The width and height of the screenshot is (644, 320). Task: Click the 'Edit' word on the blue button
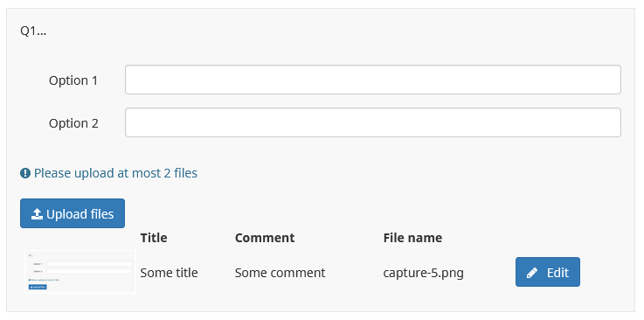click(x=557, y=273)
